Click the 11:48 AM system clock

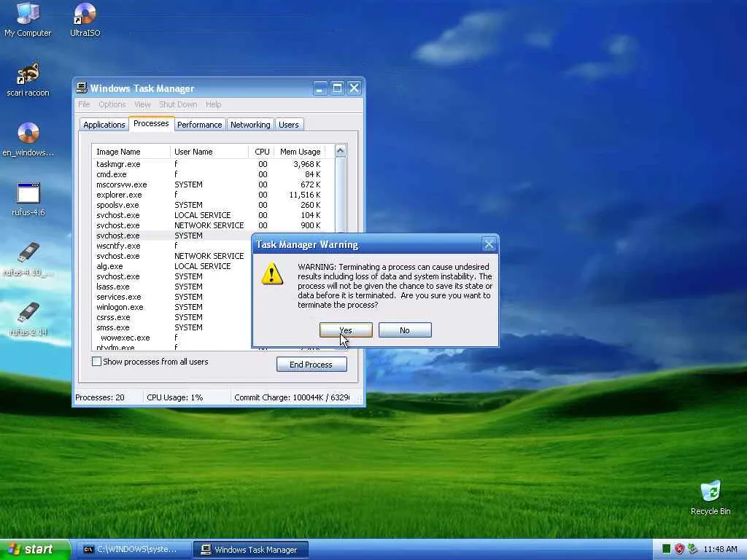[720, 550]
